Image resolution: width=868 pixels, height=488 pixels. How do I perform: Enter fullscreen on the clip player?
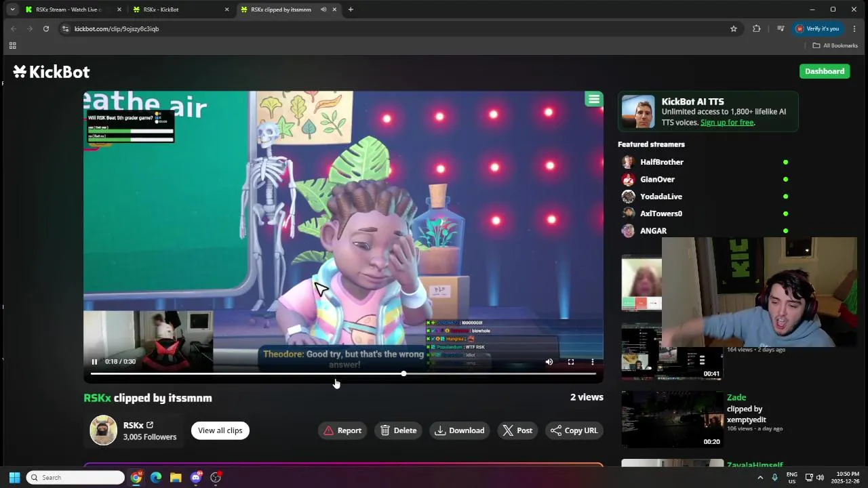coord(571,362)
